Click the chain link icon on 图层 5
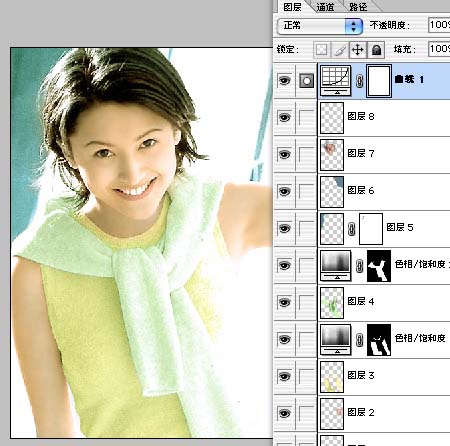 pos(351,229)
